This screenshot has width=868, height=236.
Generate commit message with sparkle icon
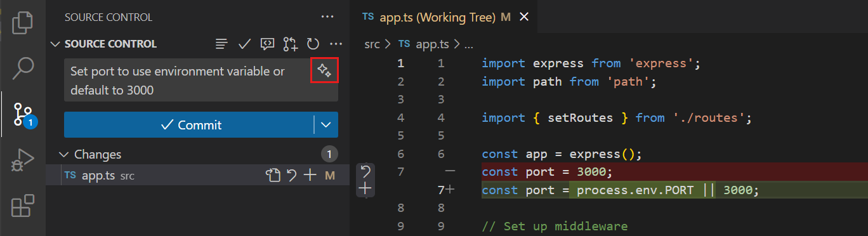[x=324, y=70]
